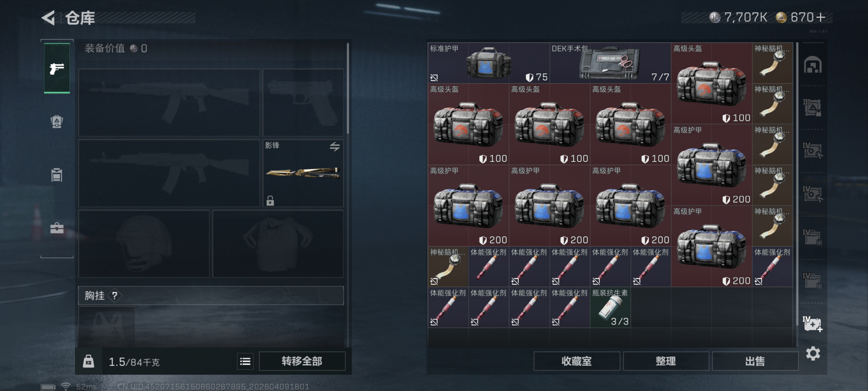Select the pistol weapons tab in sidebar
The height and width of the screenshot is (391, 868).
57,68
